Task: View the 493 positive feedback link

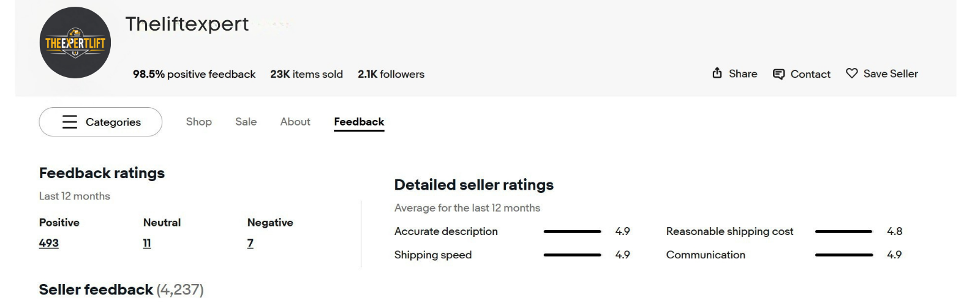Action: coord(49,243)
